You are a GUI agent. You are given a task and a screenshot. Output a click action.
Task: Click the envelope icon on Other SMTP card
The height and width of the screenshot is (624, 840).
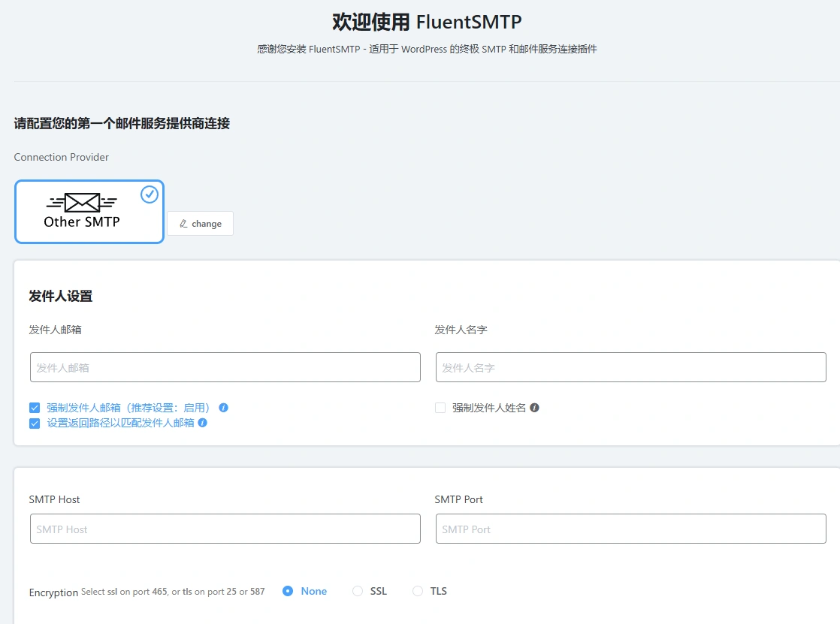[x=81, y=201]
